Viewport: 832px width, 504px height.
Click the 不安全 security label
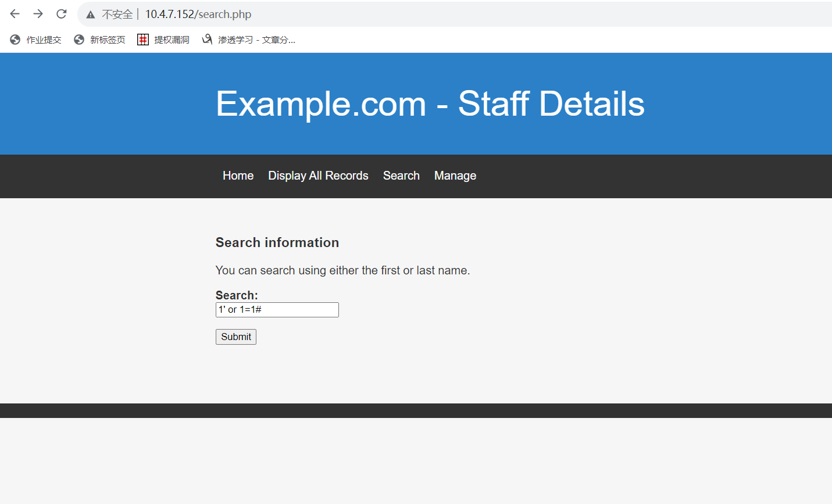pyautogui.click(x=117, y=14)
